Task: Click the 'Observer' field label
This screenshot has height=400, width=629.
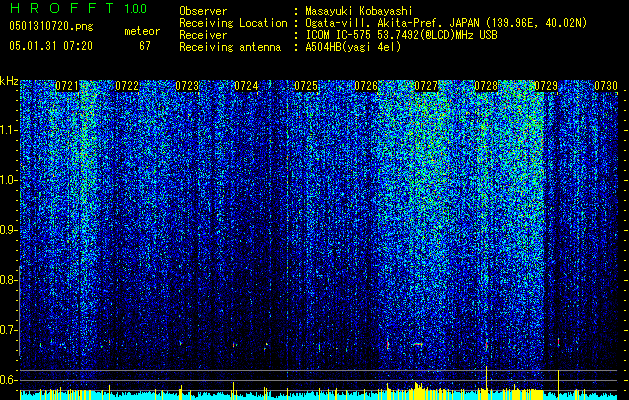Action: tap(203, 11)
